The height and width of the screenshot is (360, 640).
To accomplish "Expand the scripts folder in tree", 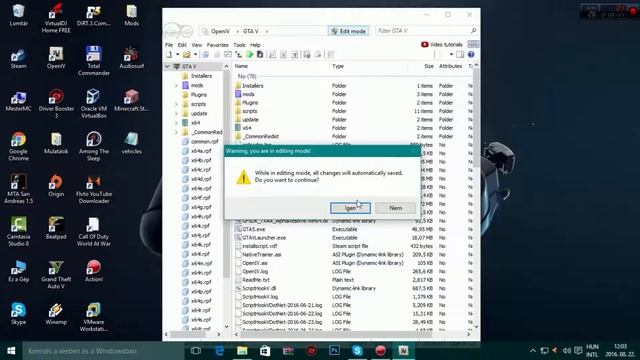I will [x=176, y=104].
